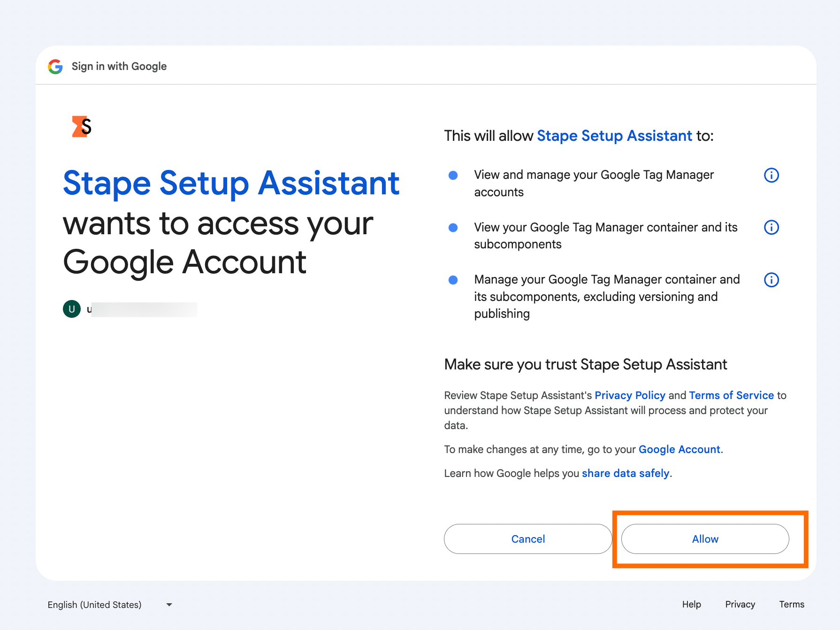Image resolution: width=840 pixels, height=630 pixels.
Task: Click the Privacy footer link
Action: coord(740,604)
